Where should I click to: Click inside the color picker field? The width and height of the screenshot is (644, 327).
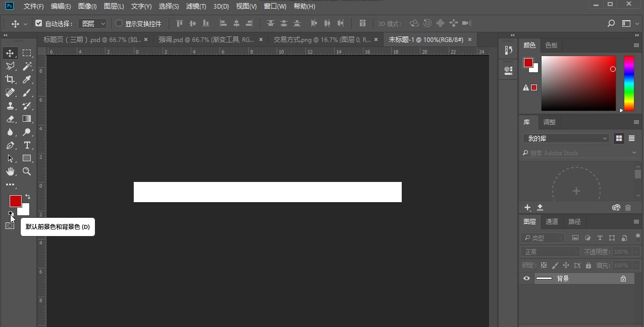click(x=578, y=83)
